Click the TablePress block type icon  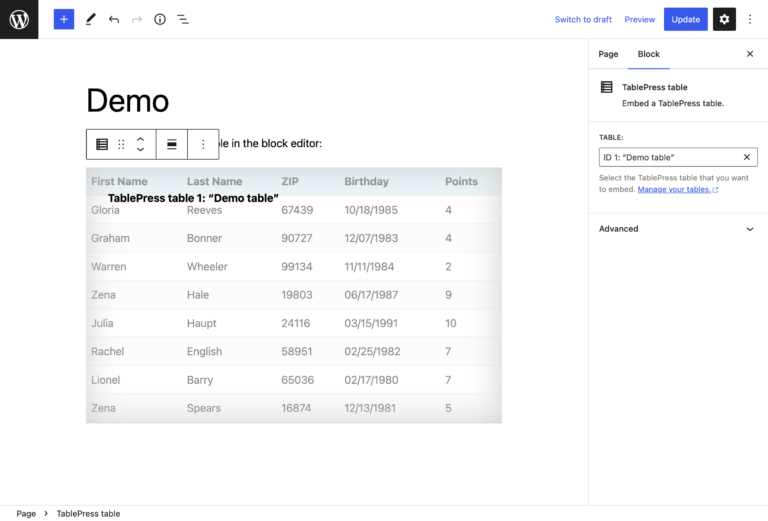click(x=102, y=144)
